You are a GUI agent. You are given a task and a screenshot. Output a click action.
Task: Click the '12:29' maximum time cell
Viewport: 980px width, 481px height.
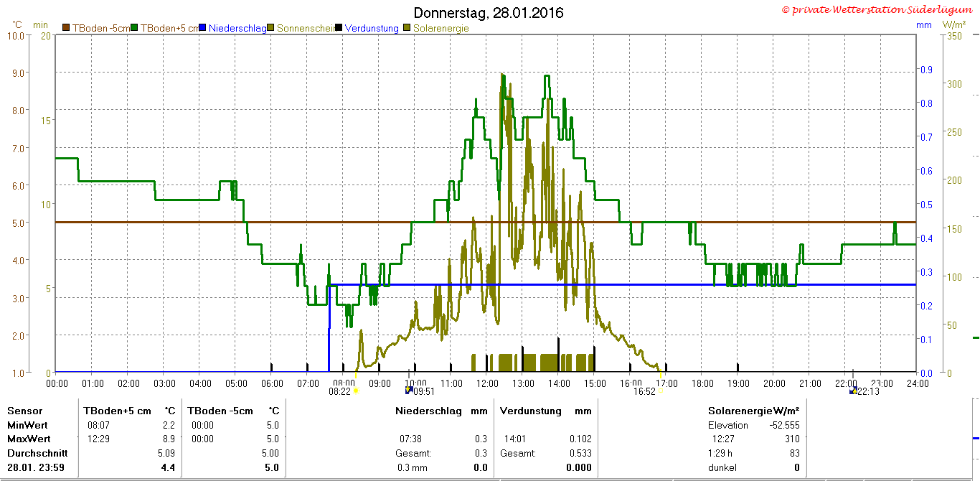tap(98, 439)
